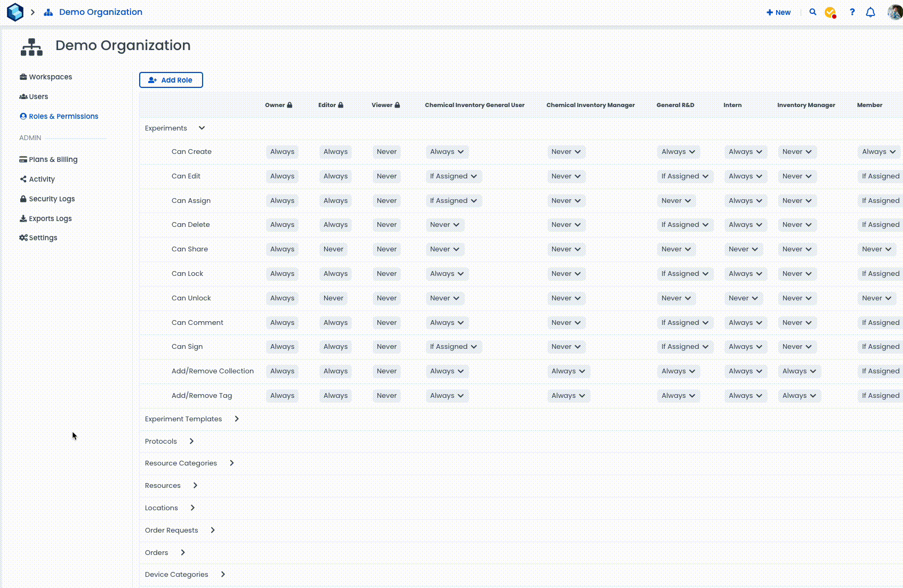Expand the Locations section
This screenshot has width=903, height=588.
(x=192, y=508)
